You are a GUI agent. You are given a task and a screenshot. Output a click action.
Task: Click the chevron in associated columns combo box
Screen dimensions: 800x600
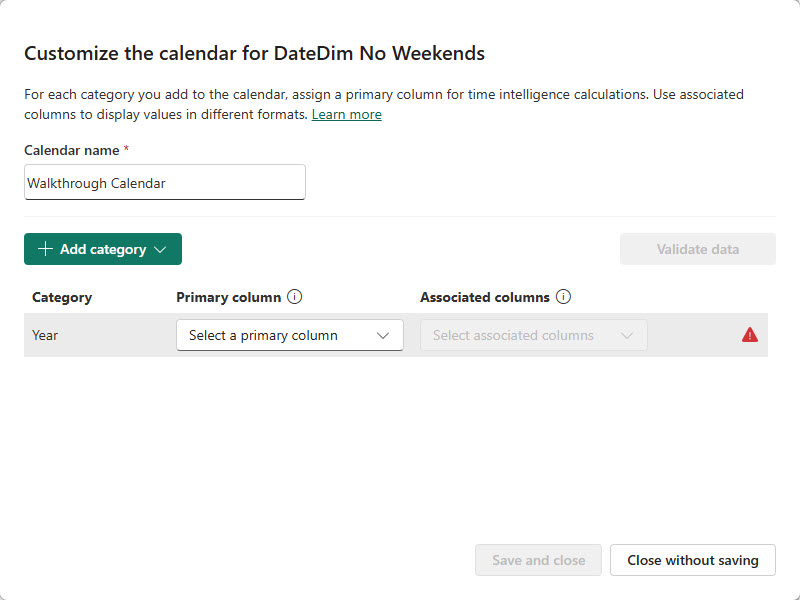click(x=627, y=335)
